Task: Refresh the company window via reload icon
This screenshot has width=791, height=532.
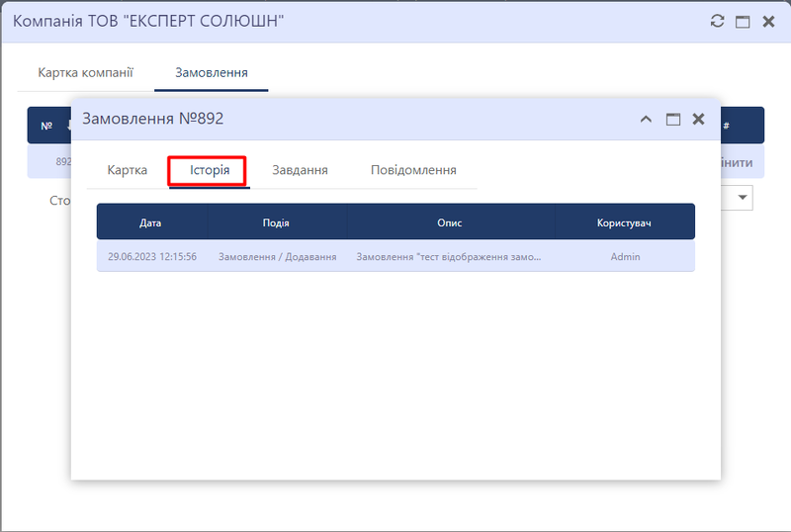Action: [x=719, y=21]
